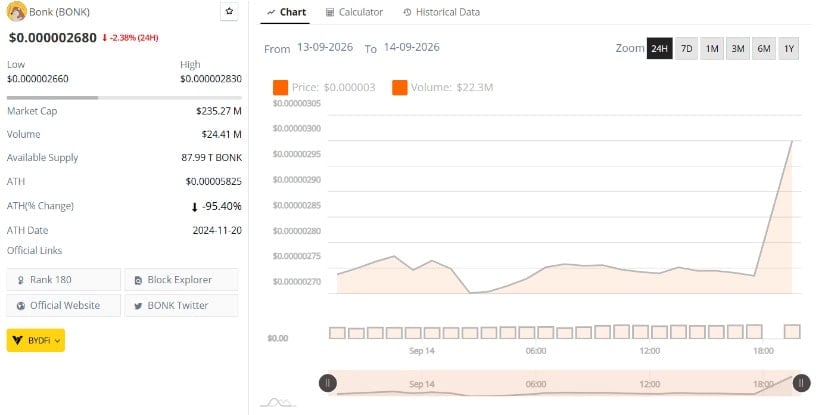The image size is (825, 415).
Task: Click the left navigator range handle
Action: click(328, 383)
